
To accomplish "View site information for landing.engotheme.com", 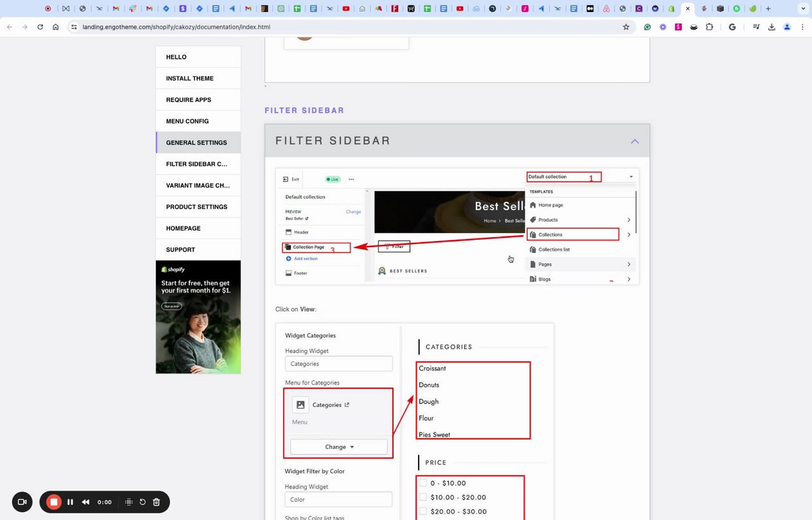I will [x=74, y=27].
